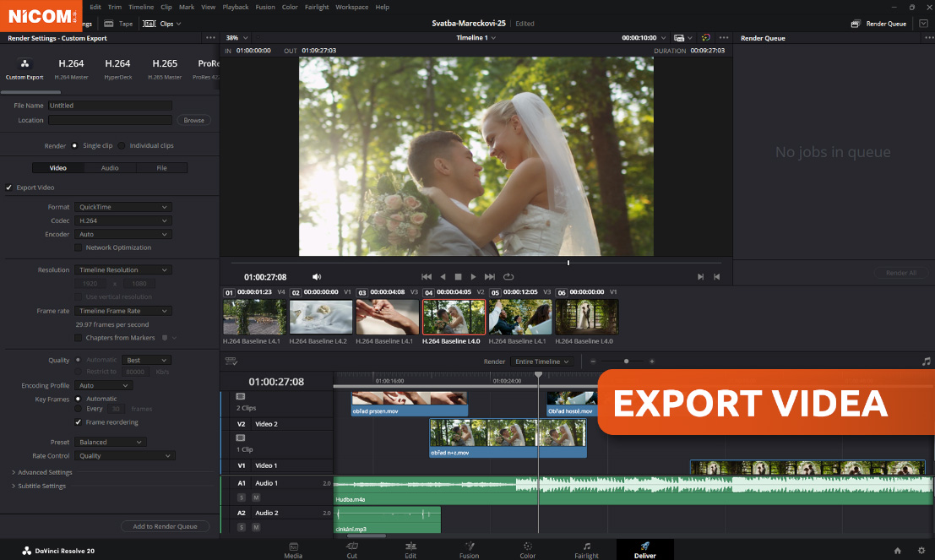This screenshot has width=935, height=560.
Task: Uncheck the Export Video checkbox
Action: coord(9,188)
